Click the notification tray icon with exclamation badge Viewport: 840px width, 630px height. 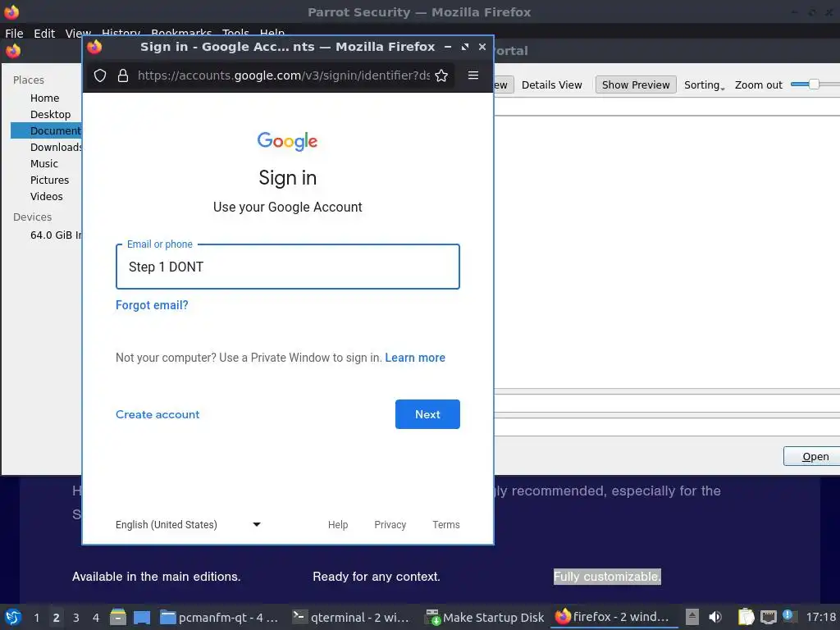point(787,615)
